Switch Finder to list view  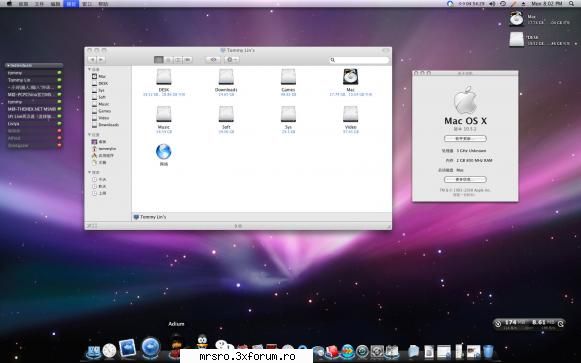point(168,60)
